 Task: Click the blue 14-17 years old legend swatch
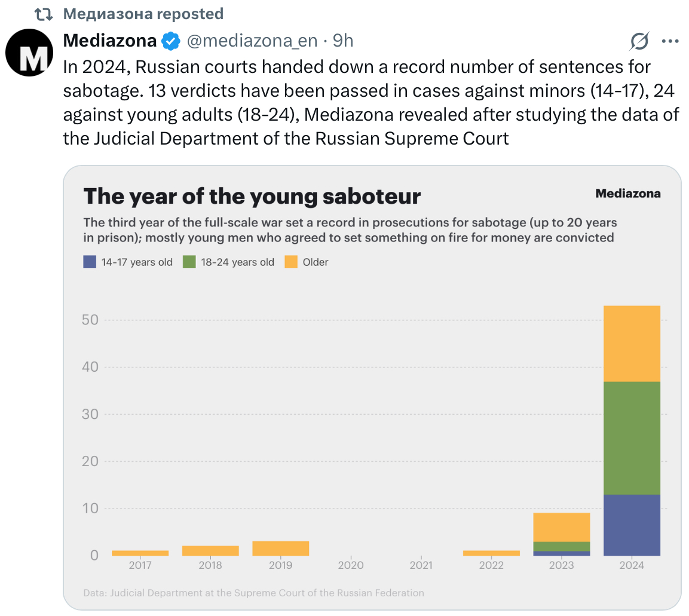(x=90, y=262)
